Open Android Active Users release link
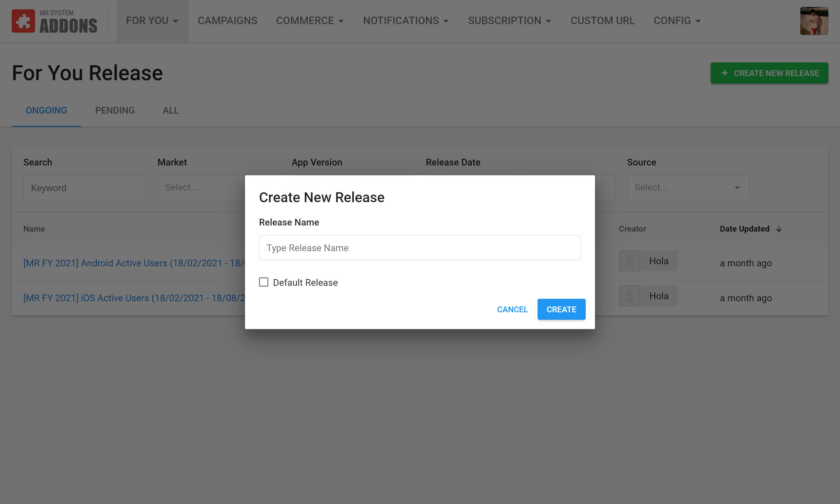Image resolution: width=840 pixels, height=504 pixels. tap(134, 263)
